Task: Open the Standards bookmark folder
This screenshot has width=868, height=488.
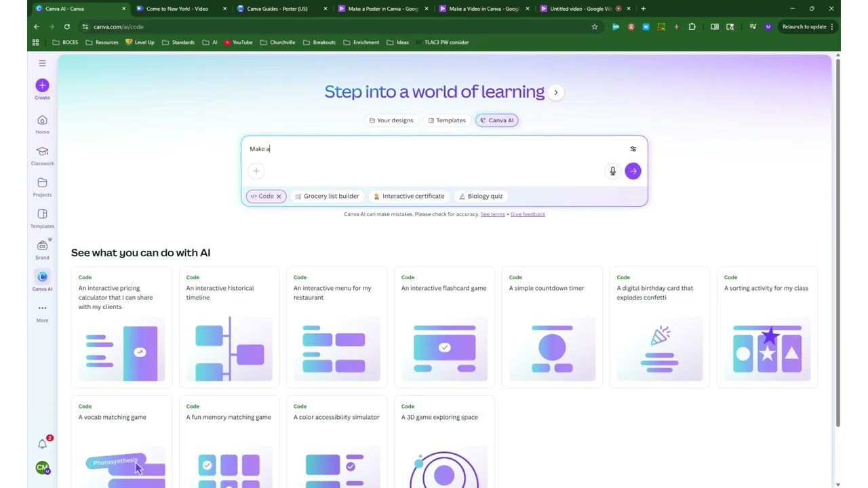Action: [x=178, y=42]
